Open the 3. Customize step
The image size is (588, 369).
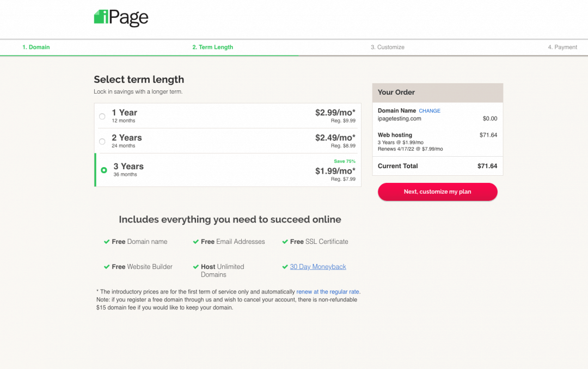pyautogui.click(x=387, y=47)
